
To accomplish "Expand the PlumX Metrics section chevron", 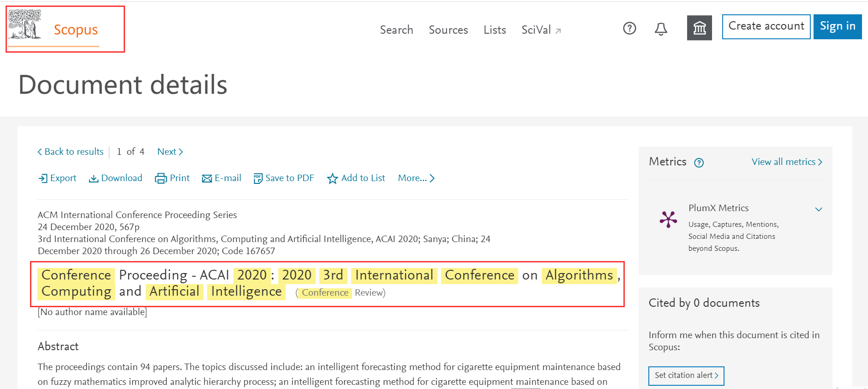I will pos(819,209).
